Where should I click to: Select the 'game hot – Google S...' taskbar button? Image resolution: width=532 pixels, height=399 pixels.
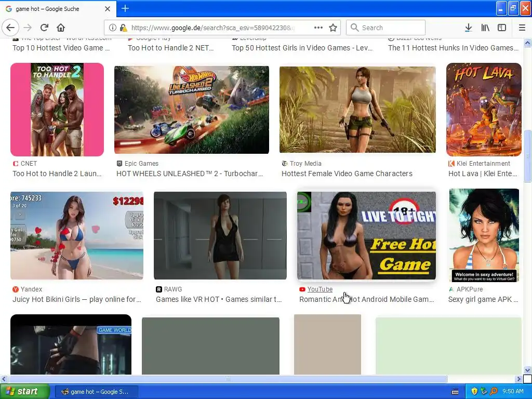tap(96, 392)
